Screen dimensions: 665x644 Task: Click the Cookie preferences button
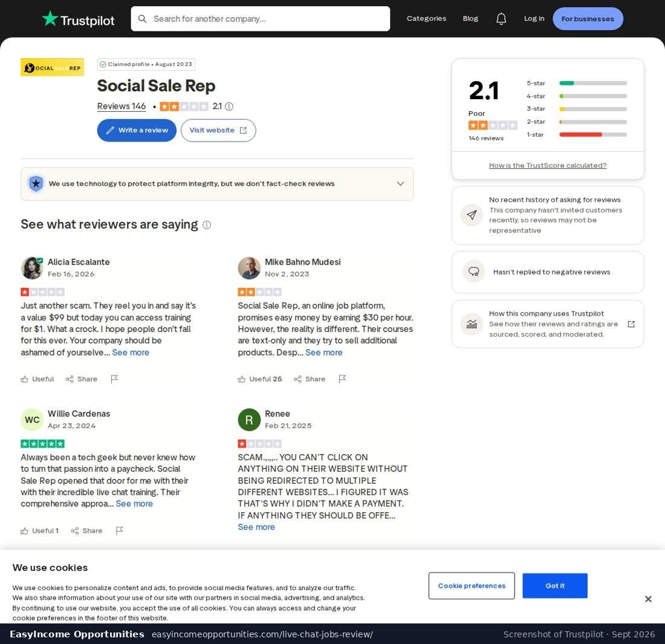(472, 586)
